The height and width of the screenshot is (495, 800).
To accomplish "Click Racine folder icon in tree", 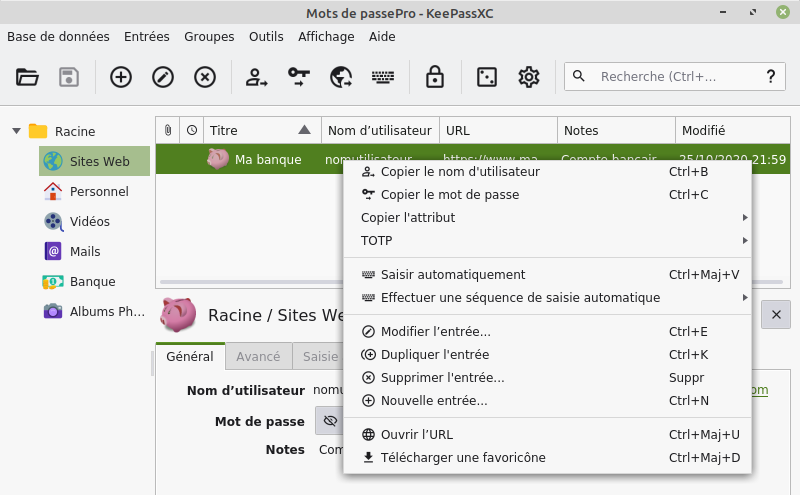I will (x=38, y=131).
